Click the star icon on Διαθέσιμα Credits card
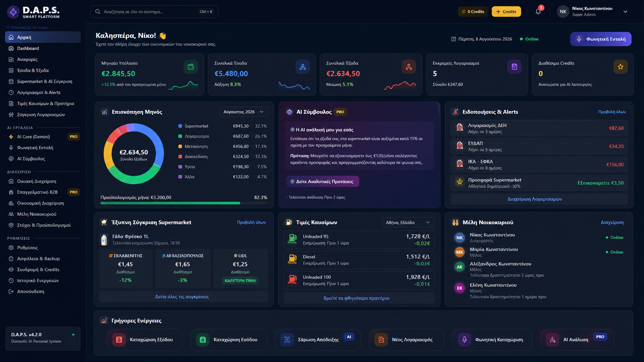The image size is (644, 362). pyautogui.click(x=621, y=67)
